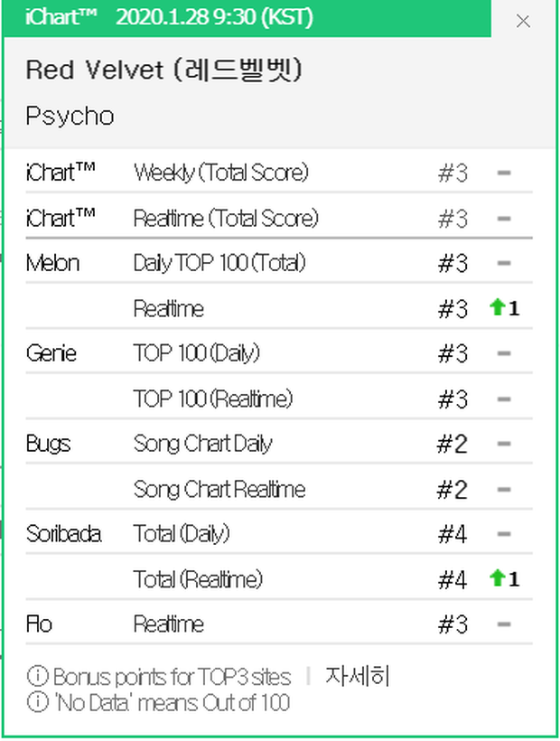Click the iChart date header bar
The width and height of the screenshot is (560, 741).
click(x=247, y=18)
